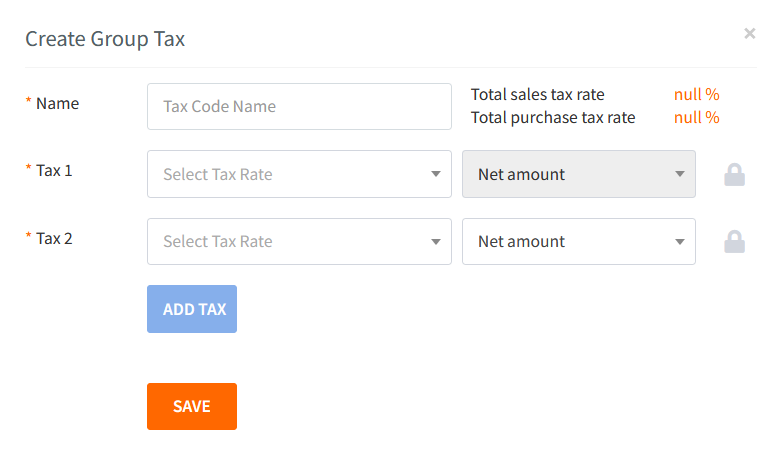Expand the Tax 2 Net amount dropdown
Screen dimensions: 782x453
(570, 242)
